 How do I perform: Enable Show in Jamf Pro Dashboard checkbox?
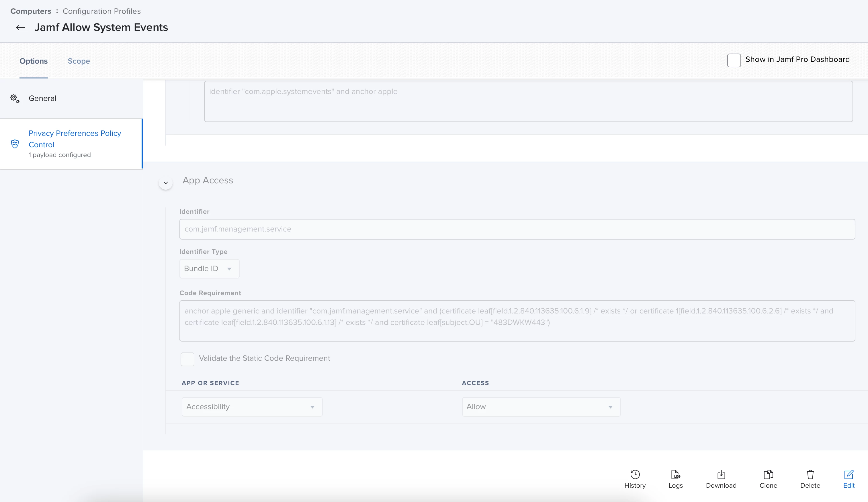(x=734, y=60)
